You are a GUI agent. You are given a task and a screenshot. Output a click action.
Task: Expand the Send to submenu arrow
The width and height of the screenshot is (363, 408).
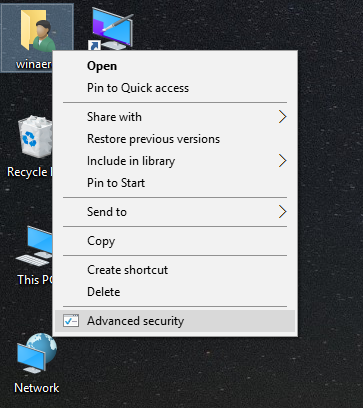282,212
